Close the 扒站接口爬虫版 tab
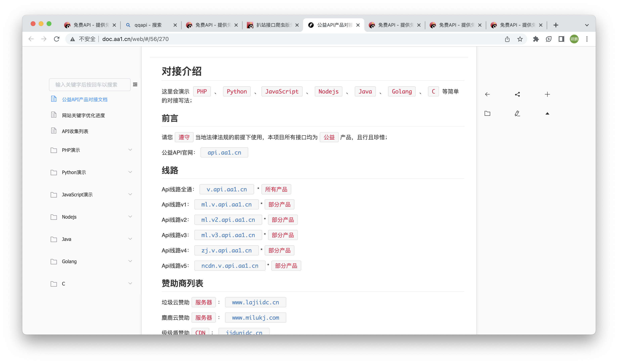Screen dimensions: 618x364 coord(297,25)
